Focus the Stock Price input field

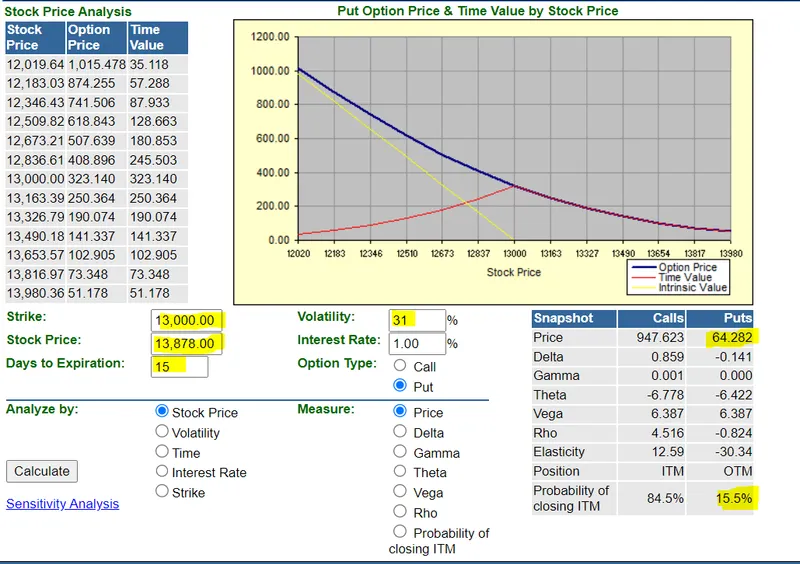pos(190,343)
